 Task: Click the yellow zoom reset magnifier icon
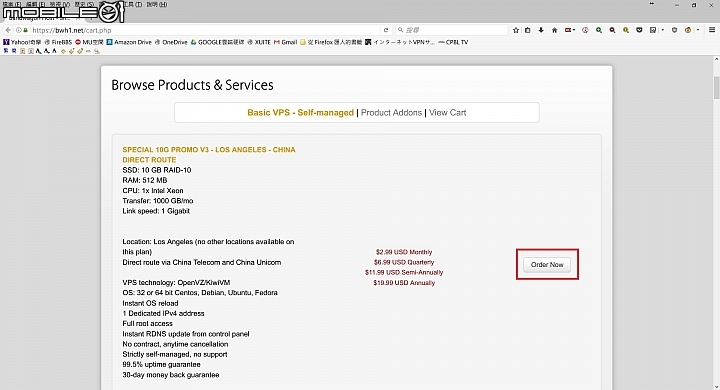tap(625, 30)
